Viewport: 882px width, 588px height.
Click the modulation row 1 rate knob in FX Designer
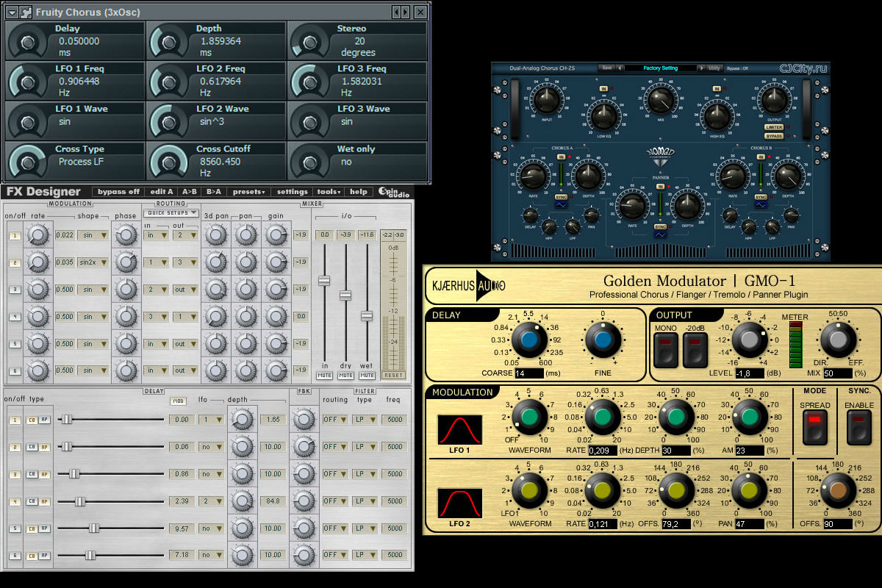[x=37, y=235]
